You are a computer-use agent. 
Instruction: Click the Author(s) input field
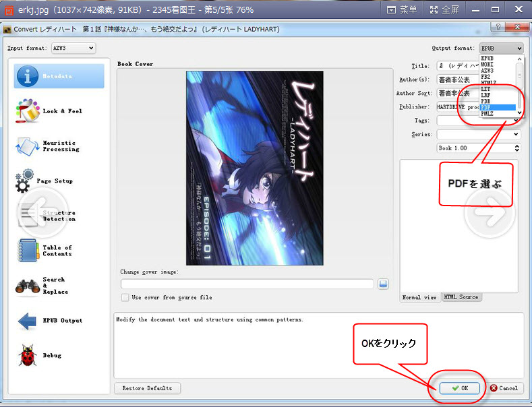click(x=458, y=80)
